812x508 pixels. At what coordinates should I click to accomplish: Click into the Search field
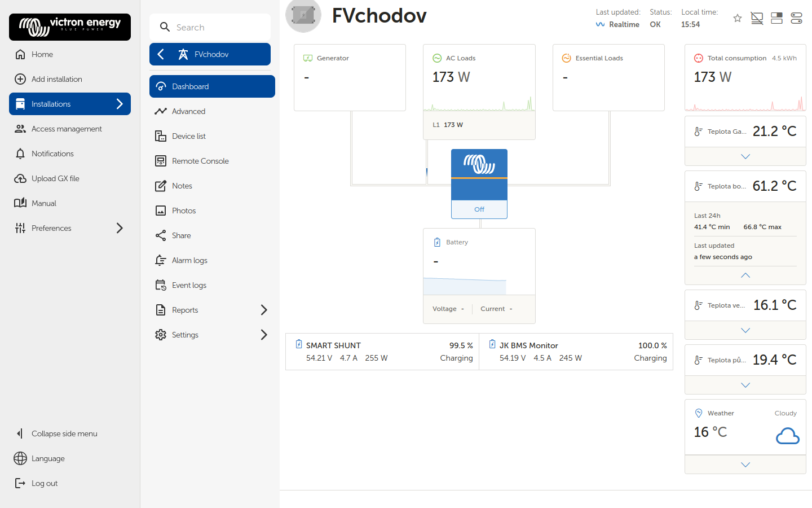(x=210, y=27)
